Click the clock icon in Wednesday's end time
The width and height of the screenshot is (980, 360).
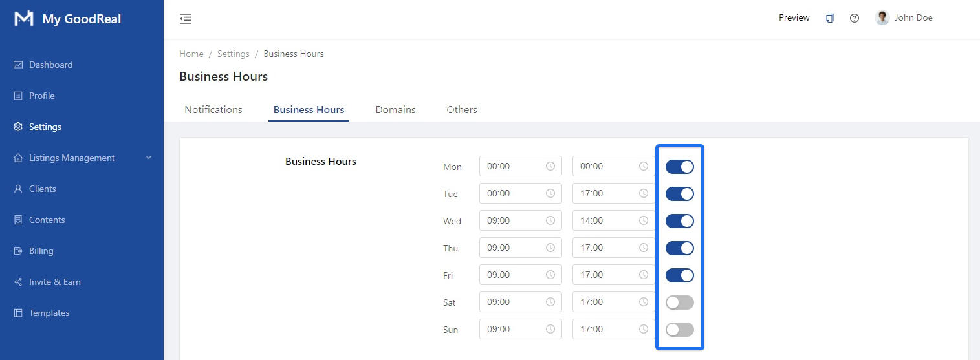point(644,220)
